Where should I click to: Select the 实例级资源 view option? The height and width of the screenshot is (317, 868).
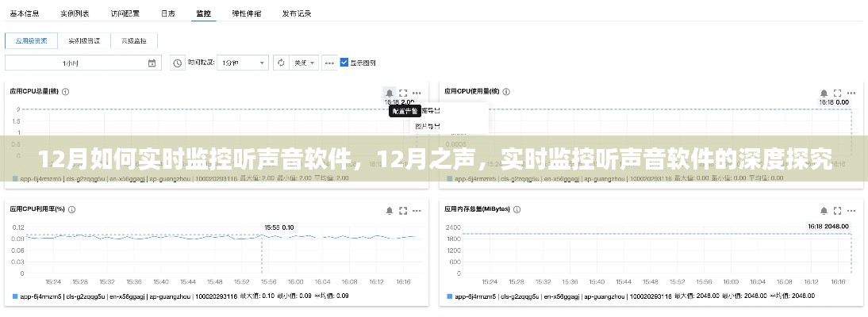tap(83, 40)
